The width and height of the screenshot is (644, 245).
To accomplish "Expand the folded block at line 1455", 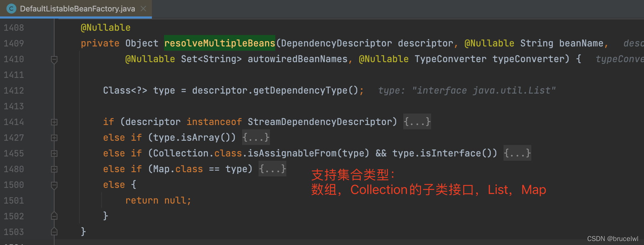I will tap(54, 154).
